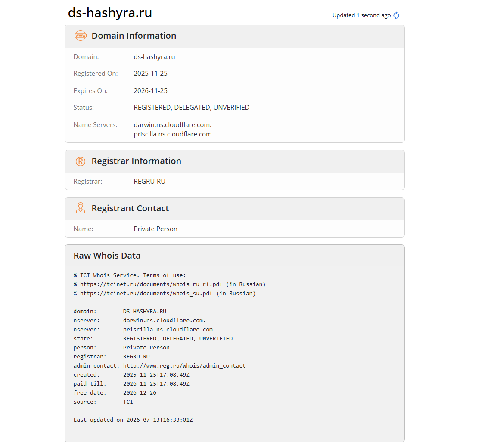Click the priscilla.ns.cloudflare.com. name server value

coord(174,134)
